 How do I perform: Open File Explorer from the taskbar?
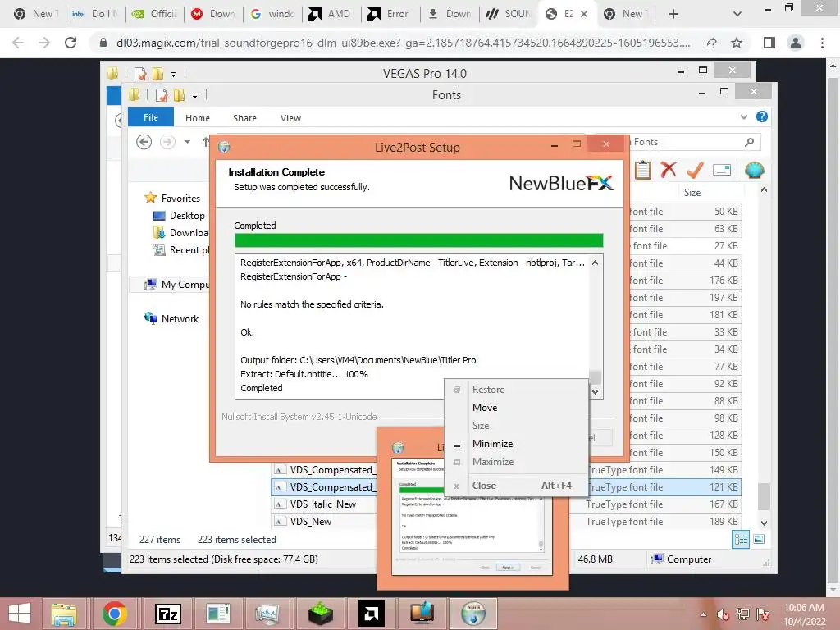click(64, 614)
